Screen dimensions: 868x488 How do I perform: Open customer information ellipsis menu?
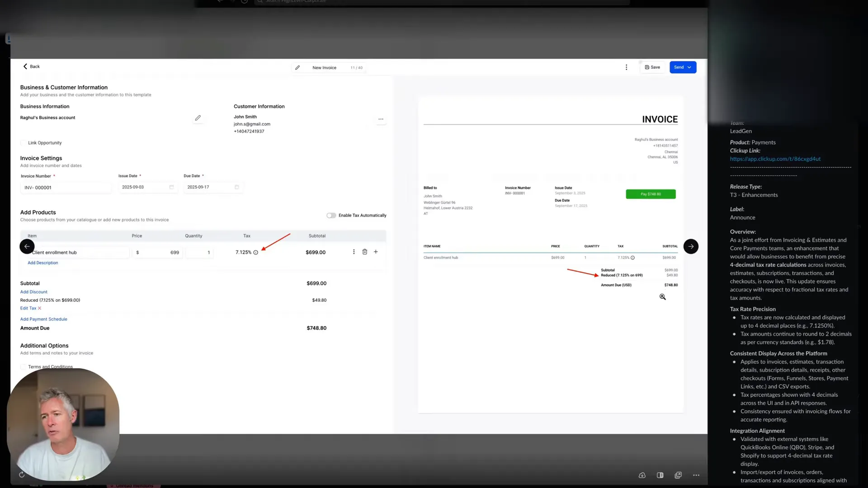point(381,119)
